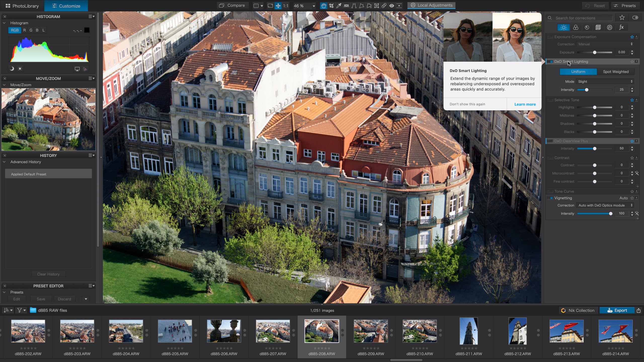Toggle the Vignetting correction enable
The image size is (644, 362).
point(551,198)
